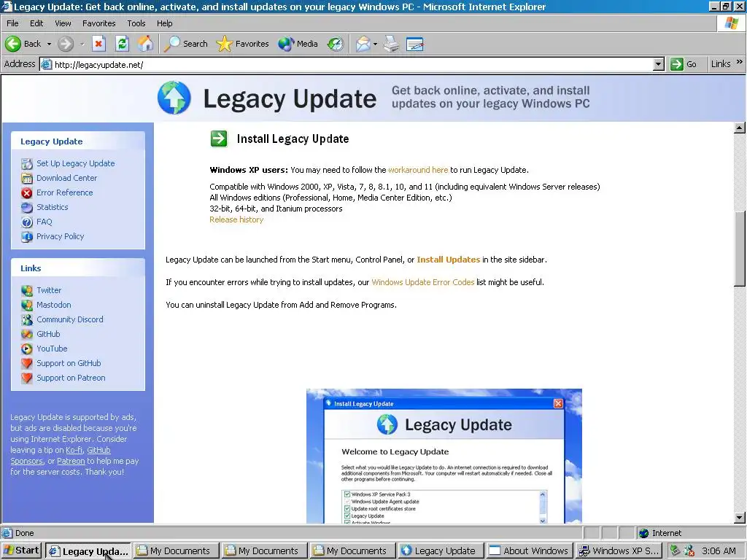Open the Ko-fi tip link
The height and width of the screenshot is (560, 747).
click(74, 450)
